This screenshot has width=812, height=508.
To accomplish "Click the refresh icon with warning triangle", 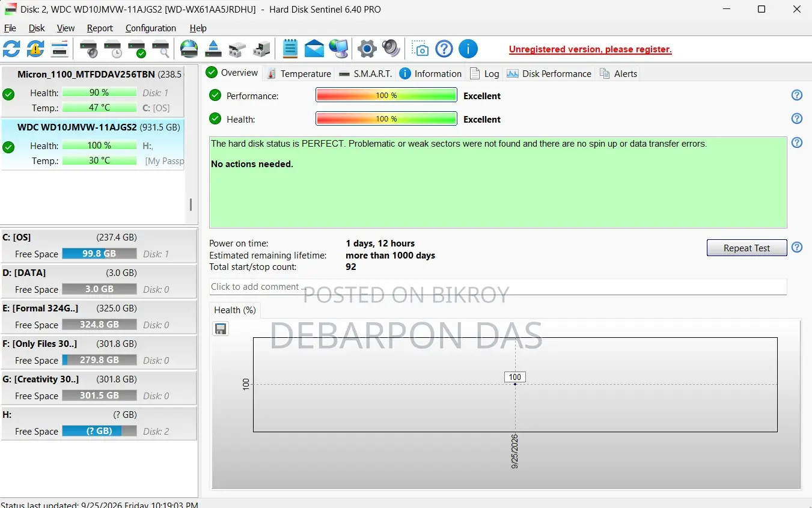I will [x=35, y=49].
